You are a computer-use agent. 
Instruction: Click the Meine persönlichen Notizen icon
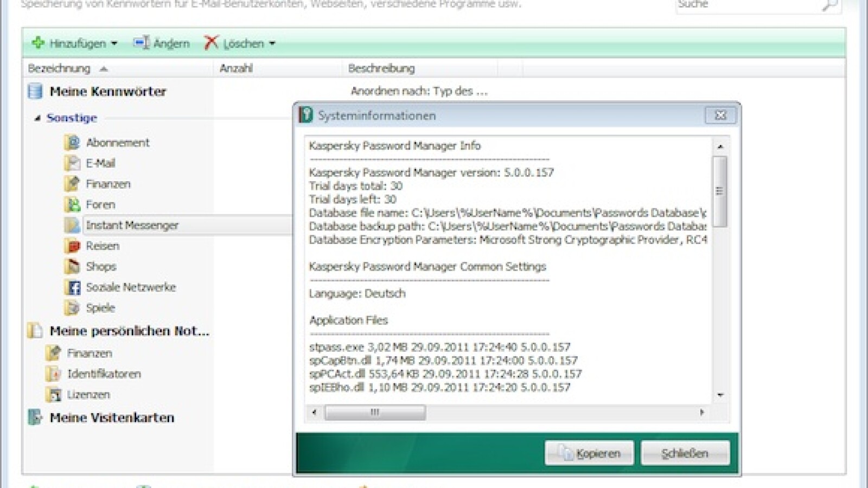click(x=35, y=331)
